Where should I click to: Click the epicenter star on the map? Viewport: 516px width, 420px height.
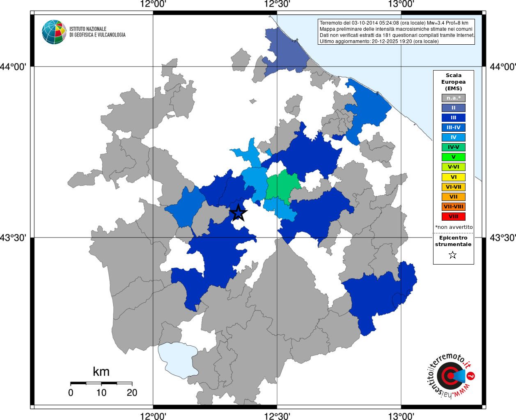tap(239, 213)
